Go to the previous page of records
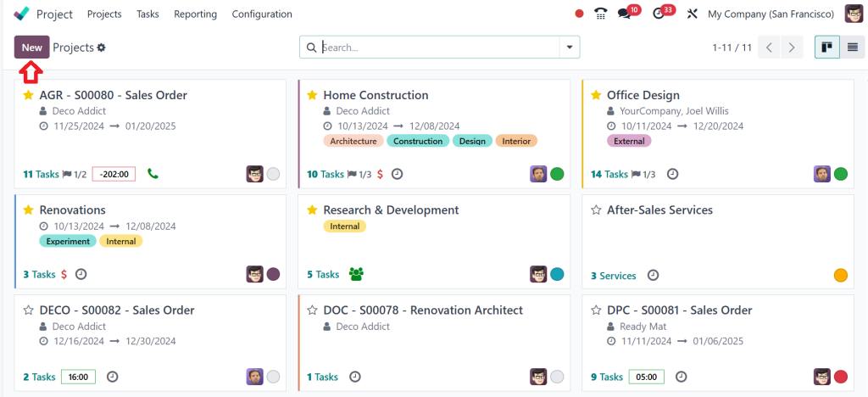This screenshot has height=397, width=868. point(769,47)
